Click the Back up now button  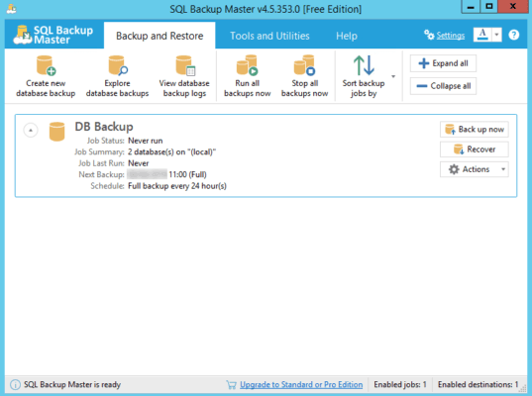coord(474,129)
